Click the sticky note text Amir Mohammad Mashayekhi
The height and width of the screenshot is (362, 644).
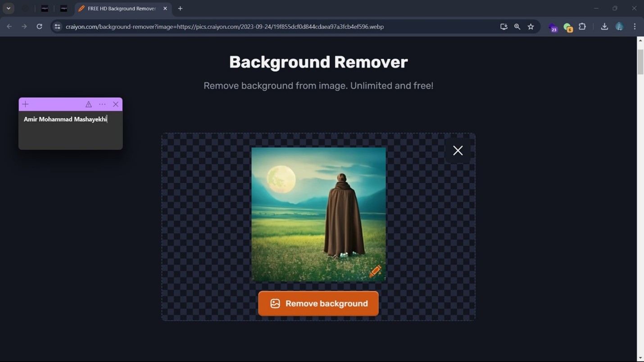[65, 119]
